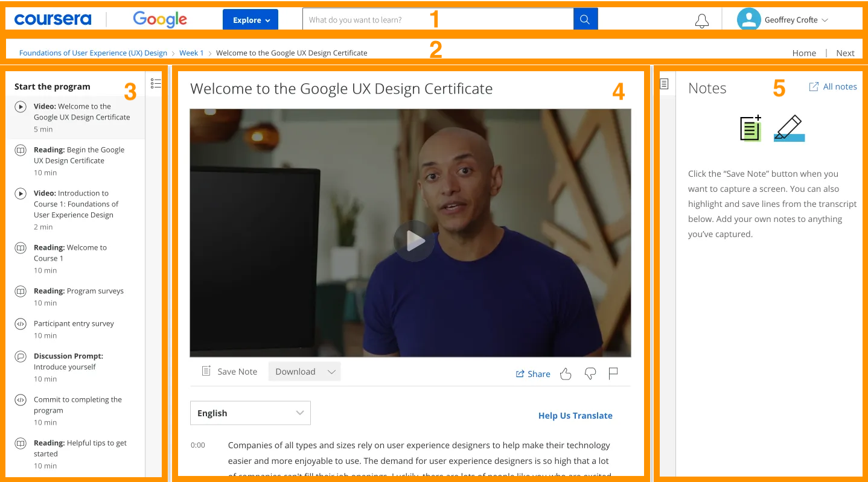The image size is (868, 482).
Task: Open the Week 1 breadcrumb link
Action: 191,52
